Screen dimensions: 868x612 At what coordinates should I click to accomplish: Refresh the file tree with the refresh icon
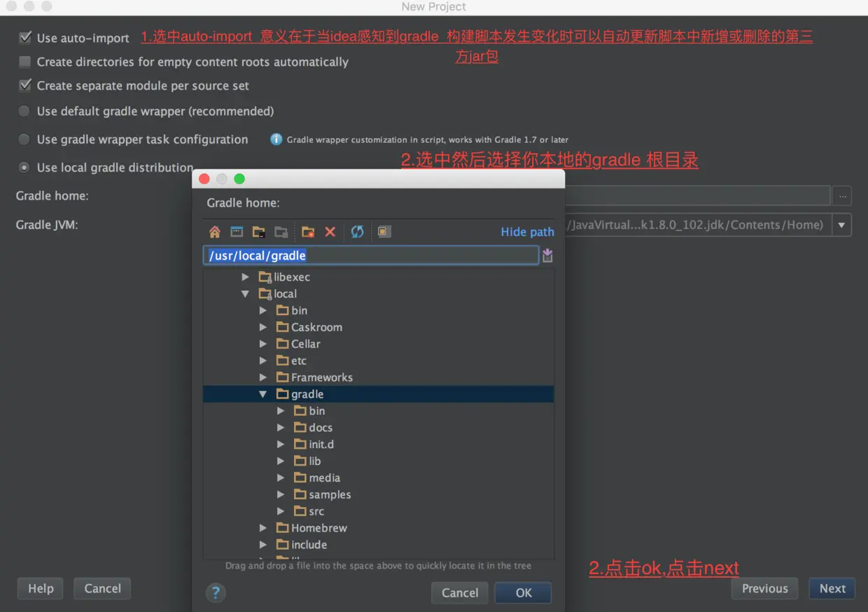point(357,232)
